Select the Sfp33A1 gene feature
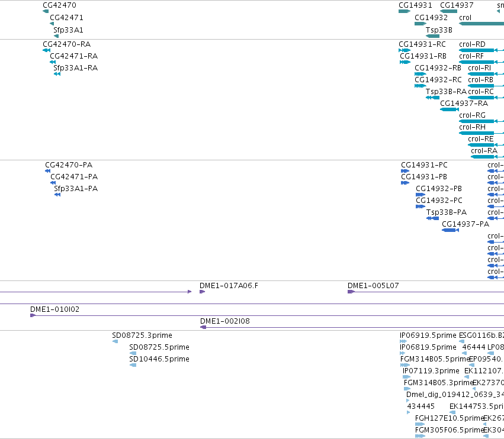Image resolution: width=504 pixels, height=439 pixels. (56, 36)
